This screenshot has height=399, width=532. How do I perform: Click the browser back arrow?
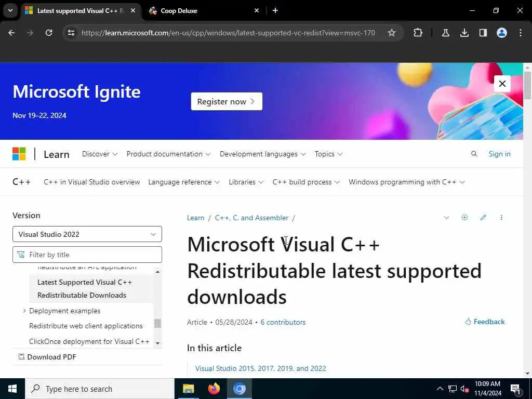(11, 33)
